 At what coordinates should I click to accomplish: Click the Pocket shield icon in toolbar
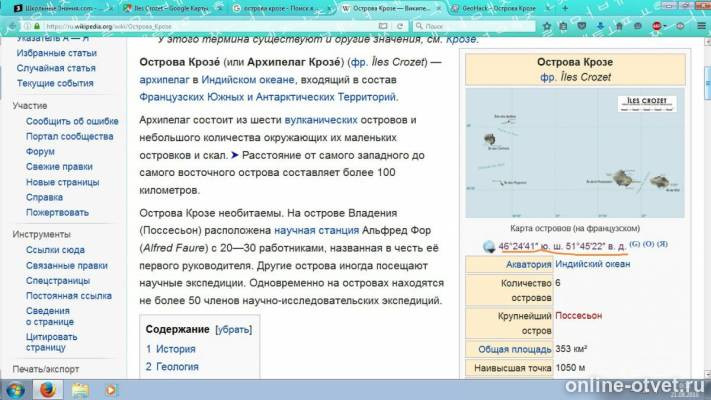coord(582,26)
